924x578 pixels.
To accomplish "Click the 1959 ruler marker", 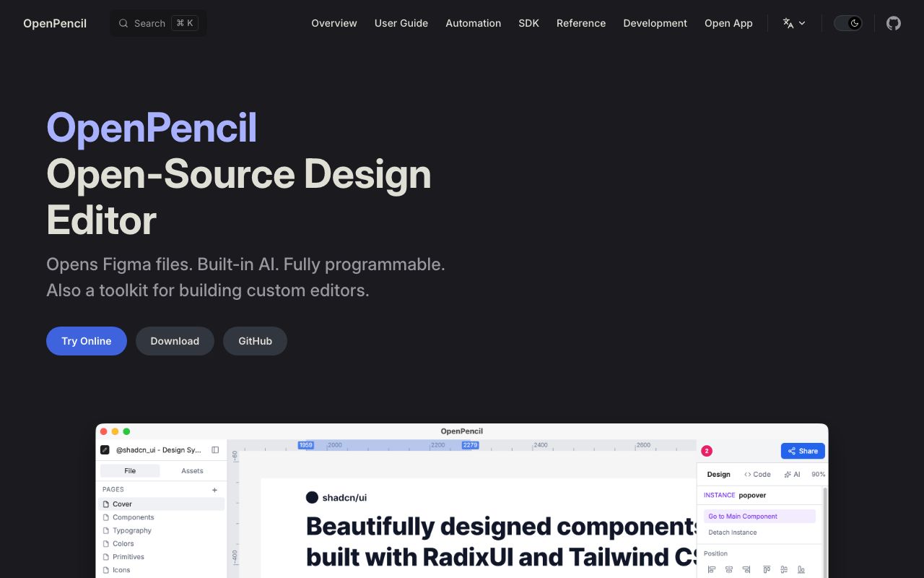I will (306, 445).
